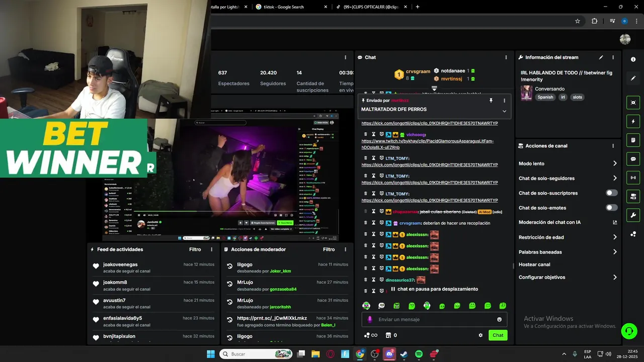This screenshot has height=362, width=644.
Task: Click the Windows taskbar Buscar search box
Action: (x=257, y=354)
